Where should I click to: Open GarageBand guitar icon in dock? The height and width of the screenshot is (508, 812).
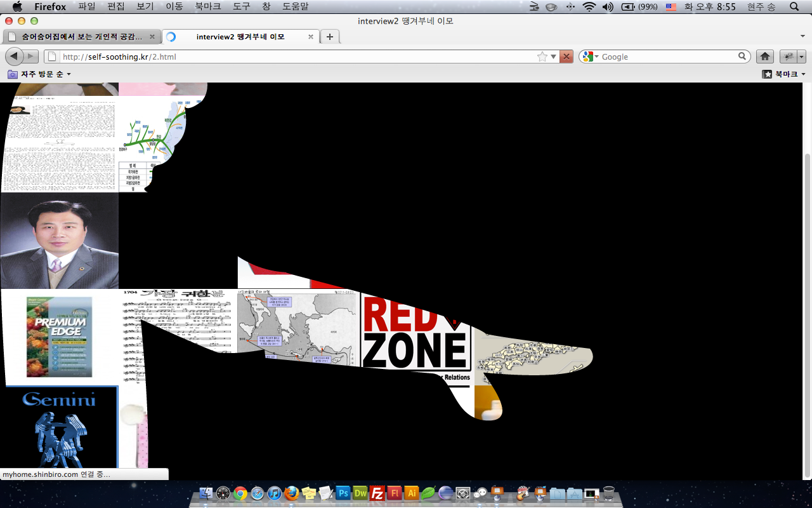pos(523,493)
